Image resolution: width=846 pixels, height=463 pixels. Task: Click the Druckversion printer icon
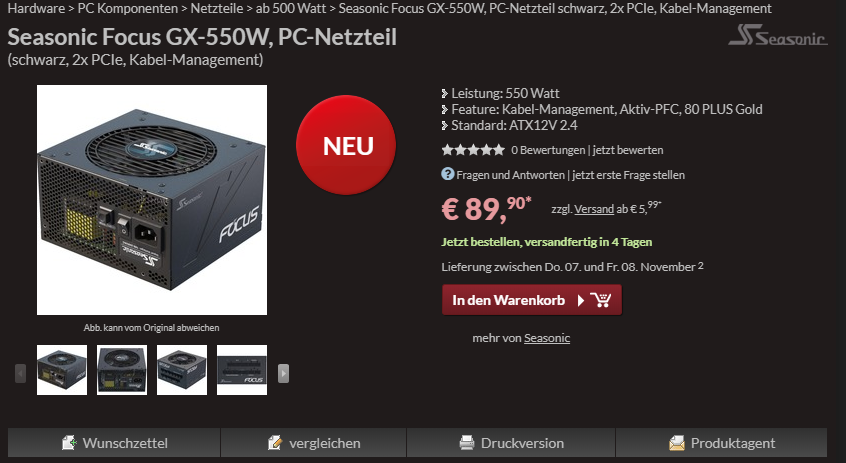[466, 443]
